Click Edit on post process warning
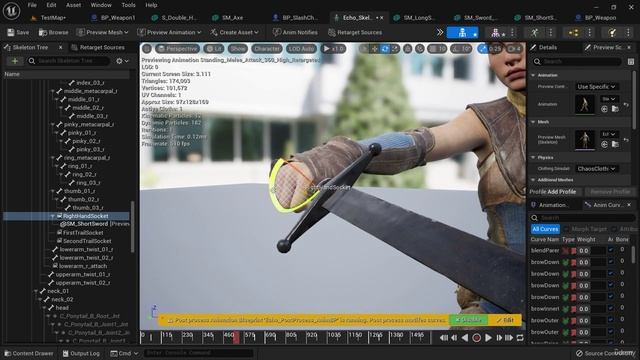640x360 pixels. 505,320
